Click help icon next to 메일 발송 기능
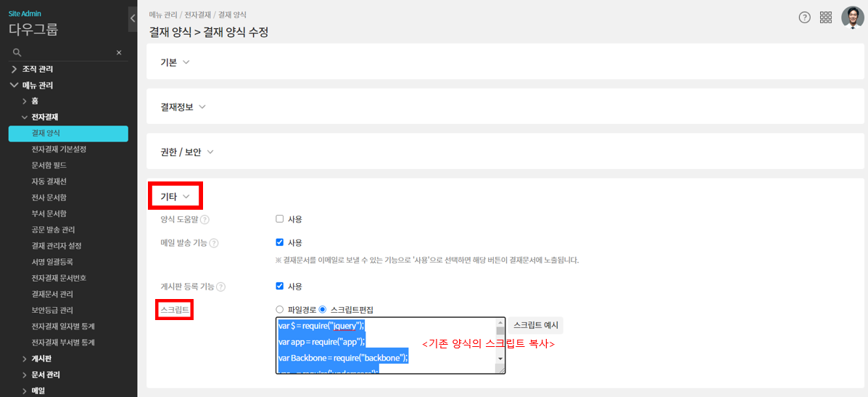Screen dimensions: 868x397 [214, 243]
